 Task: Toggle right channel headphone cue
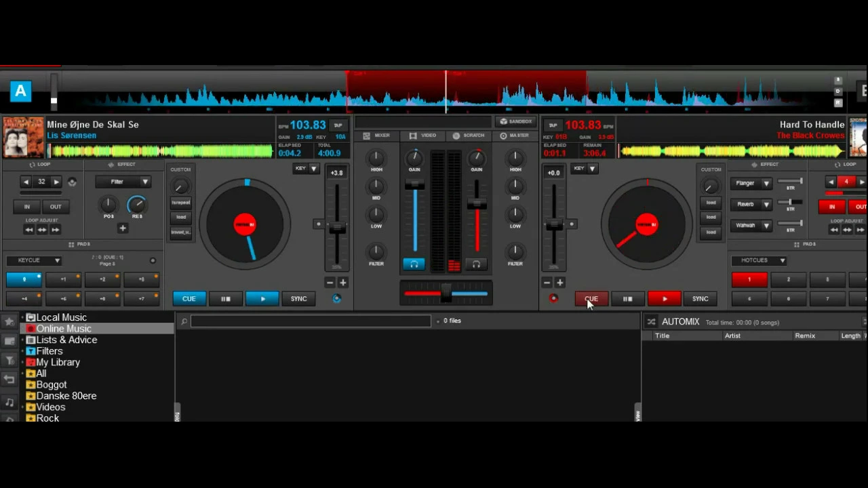[x=476, y=264]
